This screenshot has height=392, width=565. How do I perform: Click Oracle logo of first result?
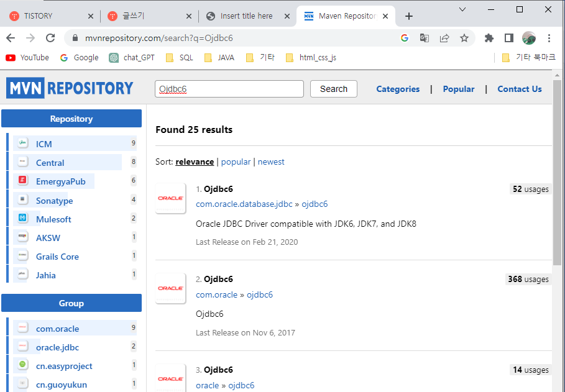[170, 198]
